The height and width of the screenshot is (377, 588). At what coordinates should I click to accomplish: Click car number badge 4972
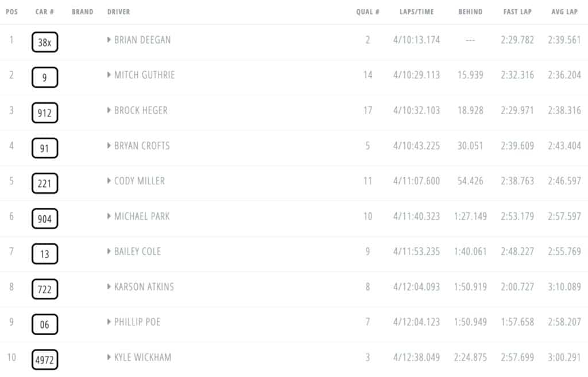[45, 360]
